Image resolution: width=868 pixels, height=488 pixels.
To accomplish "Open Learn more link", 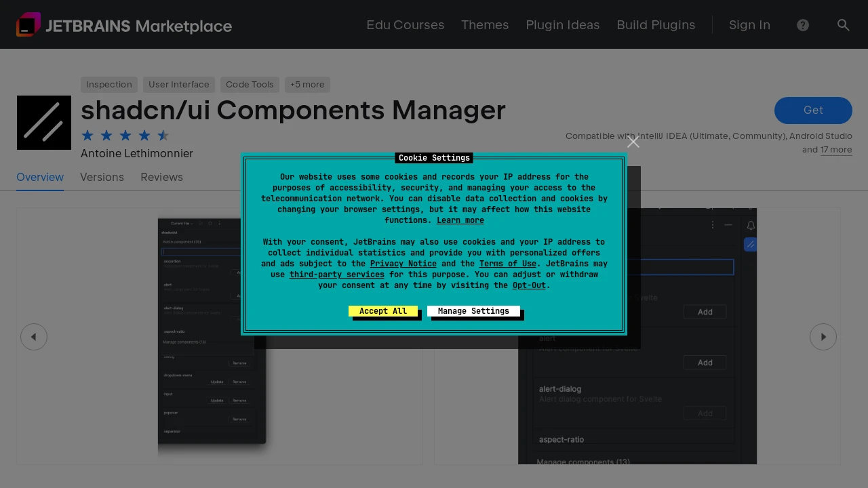I will click(460, 220).
